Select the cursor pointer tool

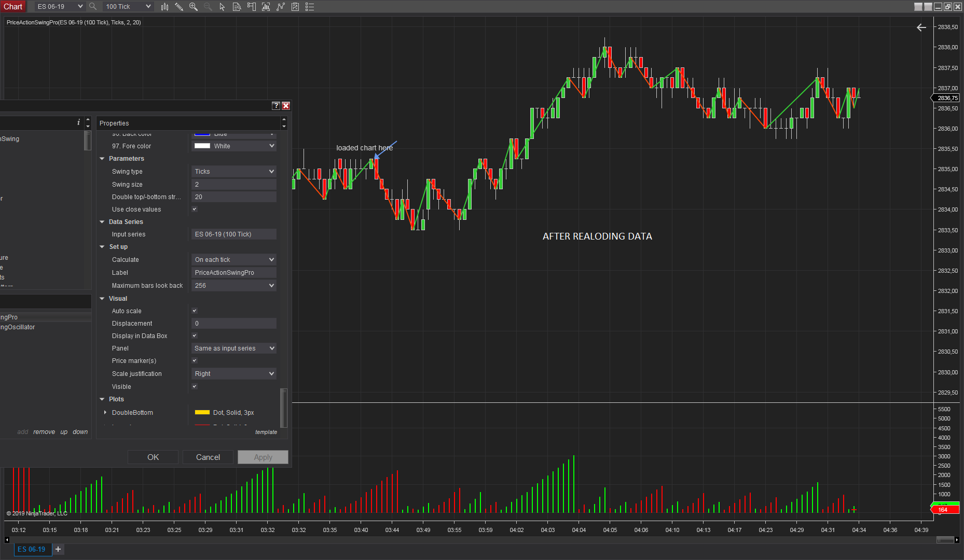pyautogui.click(x=222, y=7)
